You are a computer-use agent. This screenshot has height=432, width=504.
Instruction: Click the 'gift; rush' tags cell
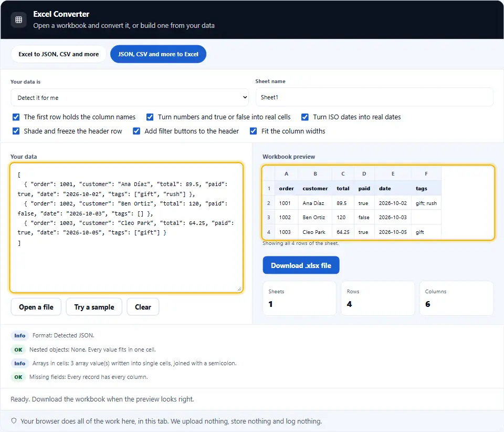426,203
